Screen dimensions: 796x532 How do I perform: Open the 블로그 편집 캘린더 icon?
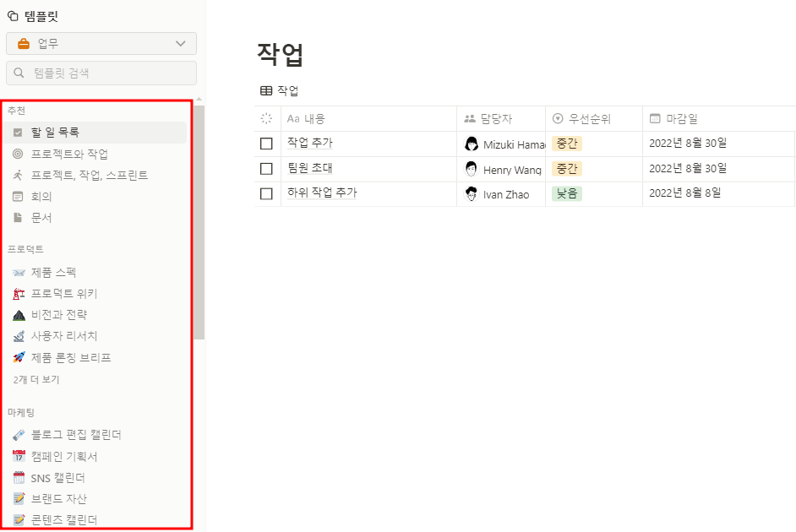tap(19, 434)
